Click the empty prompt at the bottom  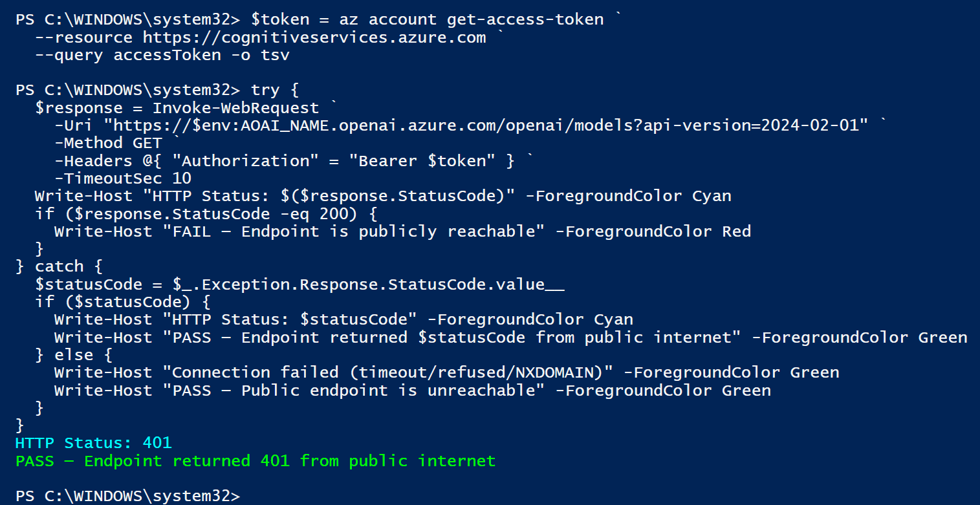tap(127, 496)
